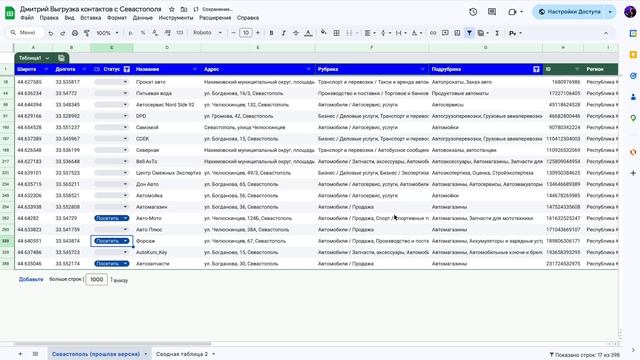
Task: Format as percent
Action: [x=143, y=33]
